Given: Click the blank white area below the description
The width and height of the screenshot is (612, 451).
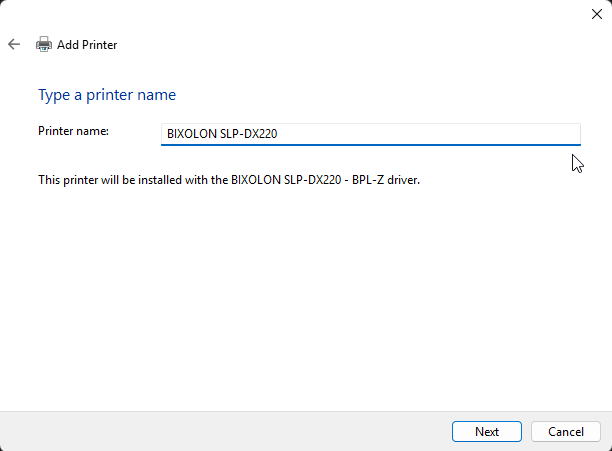Looking at the screenshot, I should tap(304, 297).
